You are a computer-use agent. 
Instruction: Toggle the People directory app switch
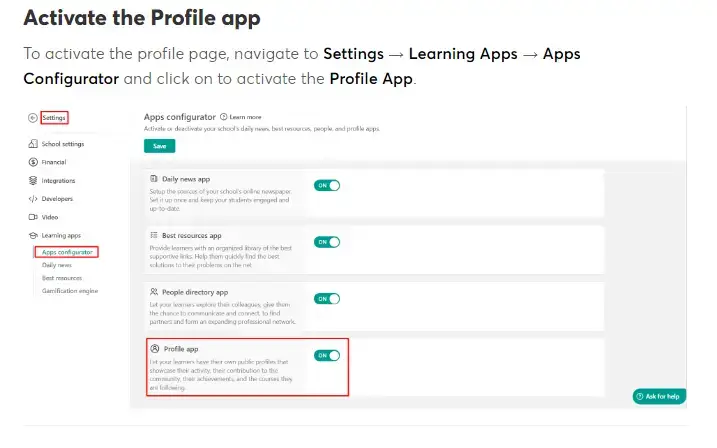[x=328, y=298]
